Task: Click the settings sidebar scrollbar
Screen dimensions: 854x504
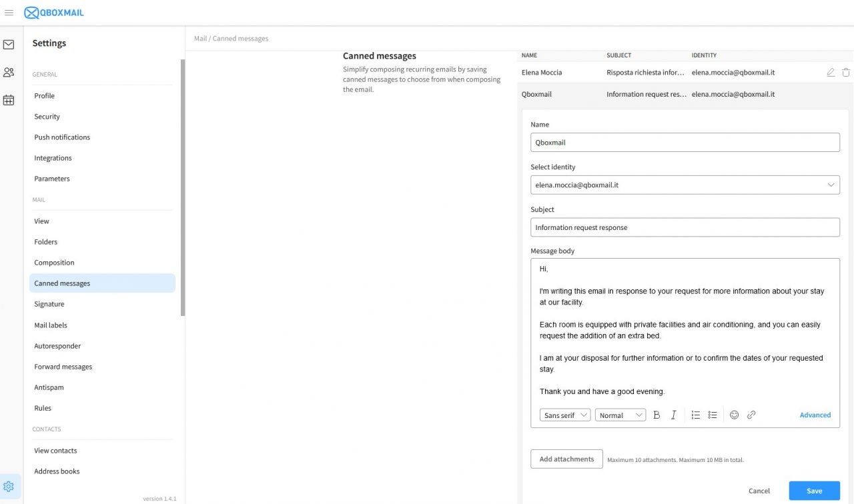Action: (183, 187)
